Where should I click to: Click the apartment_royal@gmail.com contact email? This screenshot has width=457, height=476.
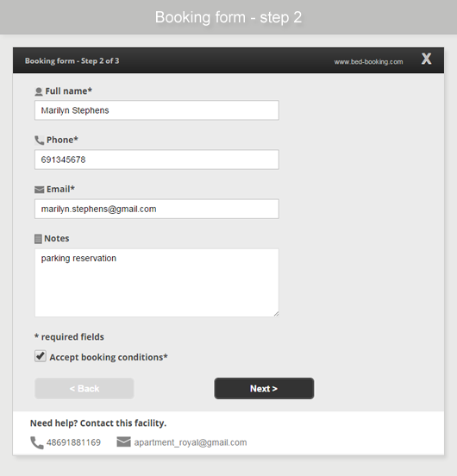(x=191, y=442)
